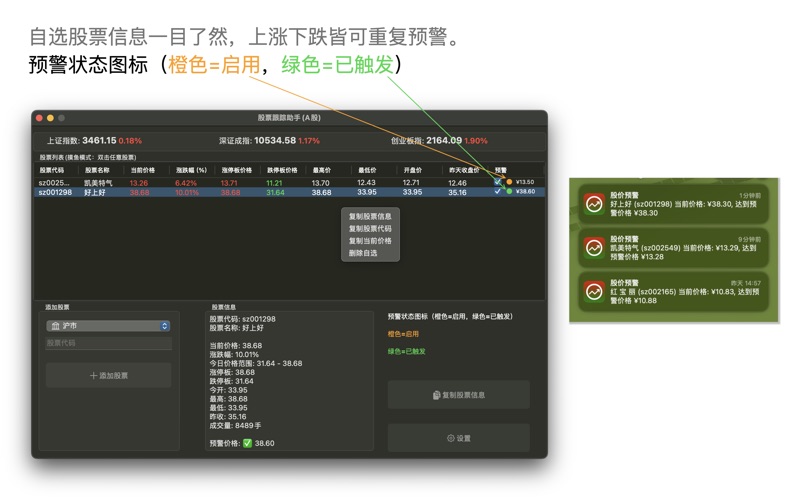This screenshot has width=800, height=500.
Task: Sort by the 股票名称 column header
Action: click(97, 170)
